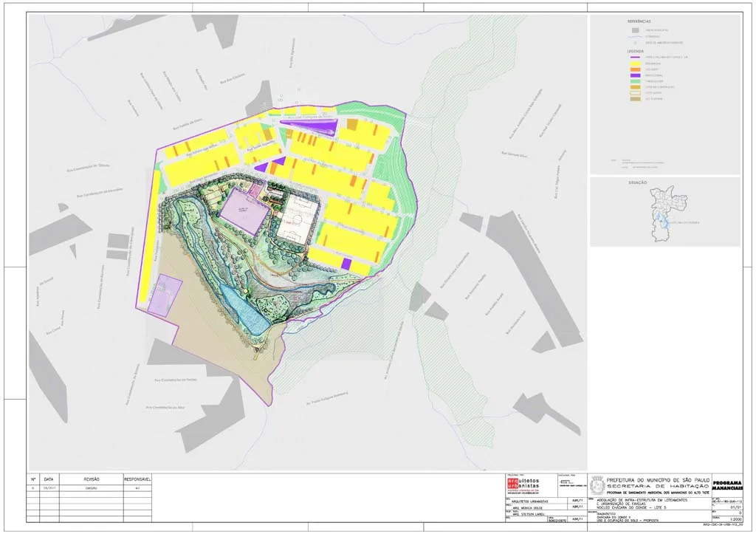This screenshot has height=534, width=756.
Task: Click the SITUAÇÃO panel title
Action: click(x=638, y=183)
